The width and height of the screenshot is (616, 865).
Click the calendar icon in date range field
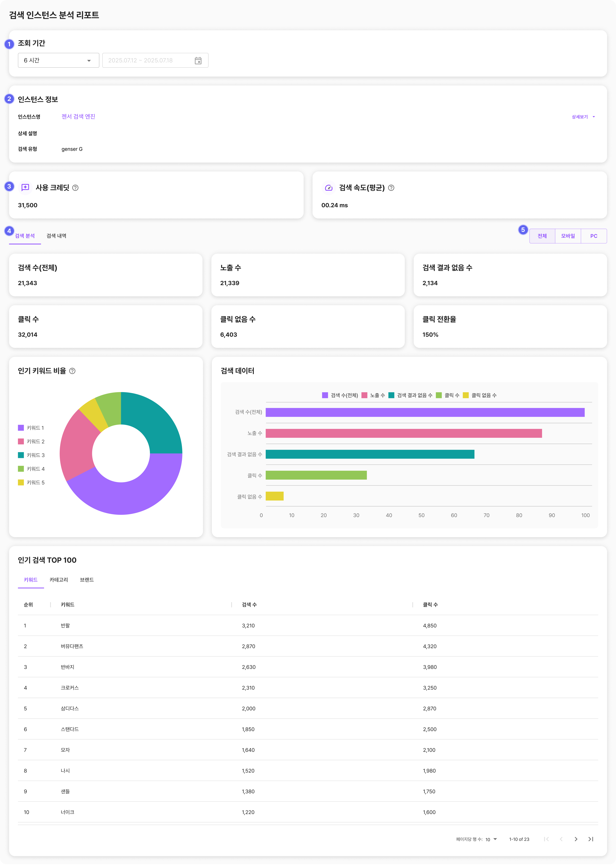coord(198,61)
